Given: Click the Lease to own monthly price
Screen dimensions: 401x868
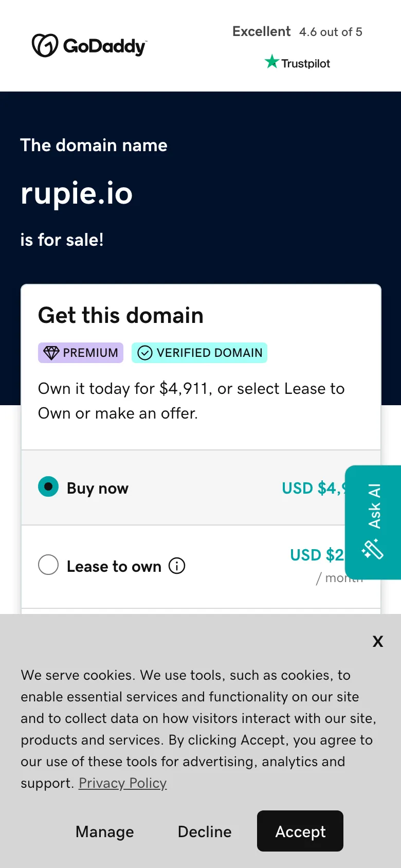Looking at the screenshot, I should coord(316,556).
